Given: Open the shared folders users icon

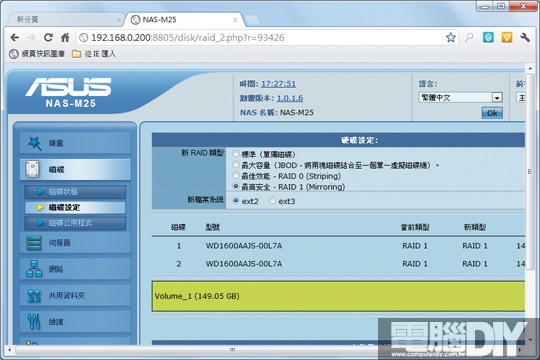Looking at the screenshot, I should 34,296.
